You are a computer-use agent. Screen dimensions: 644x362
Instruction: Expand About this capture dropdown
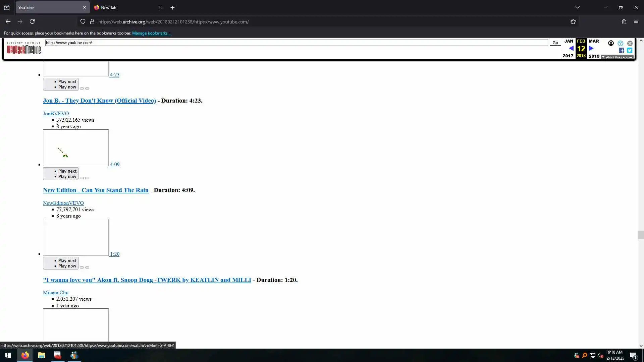(617, 57)
